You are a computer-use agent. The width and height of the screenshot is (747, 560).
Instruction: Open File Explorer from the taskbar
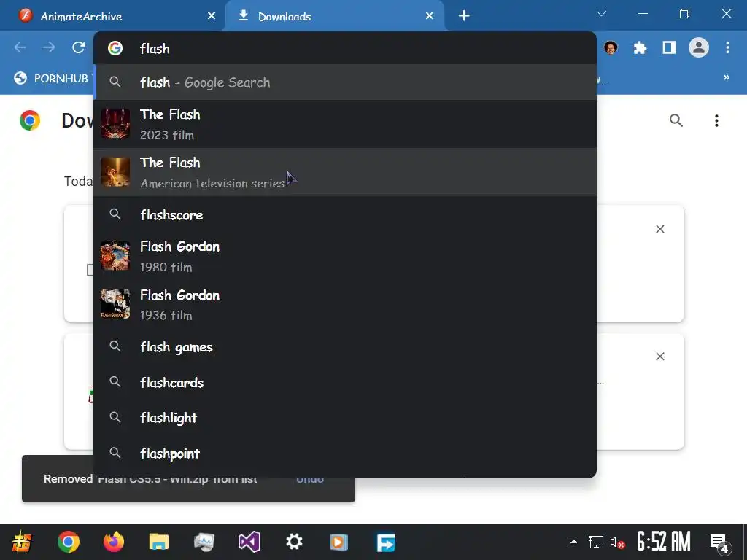pos(158,542)
